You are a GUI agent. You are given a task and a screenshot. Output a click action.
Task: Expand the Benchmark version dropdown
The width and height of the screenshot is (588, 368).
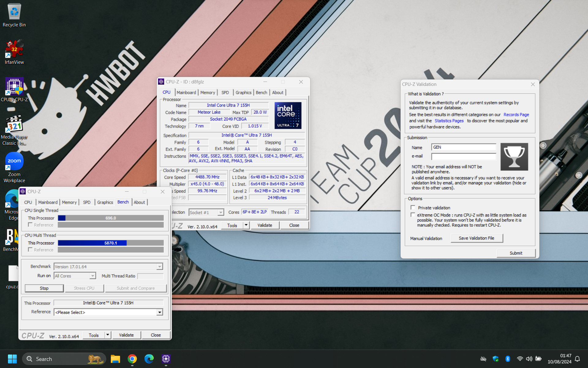pos(160,267)
